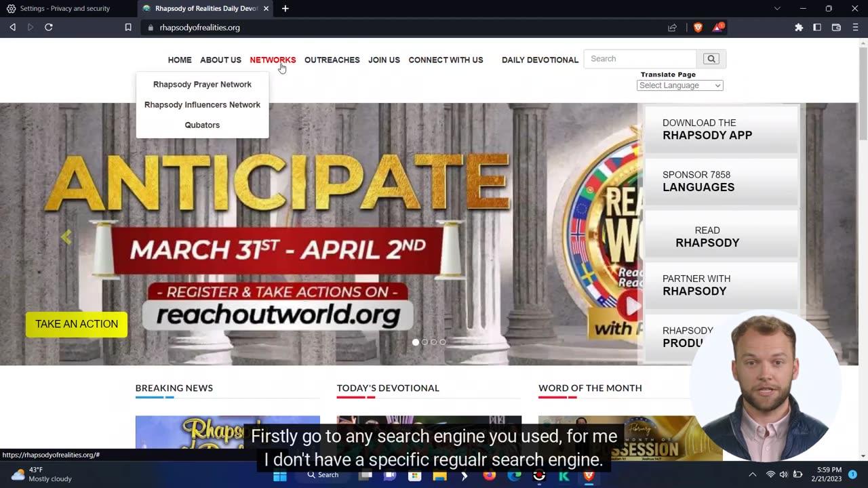
Task: Open the HOME menu item
Action: (180, 60)
